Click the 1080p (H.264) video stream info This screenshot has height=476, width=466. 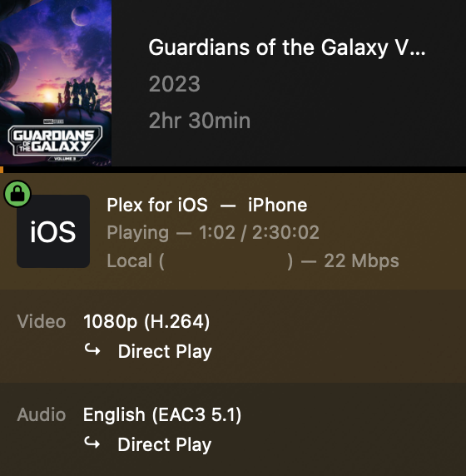(x=146, y=321)
